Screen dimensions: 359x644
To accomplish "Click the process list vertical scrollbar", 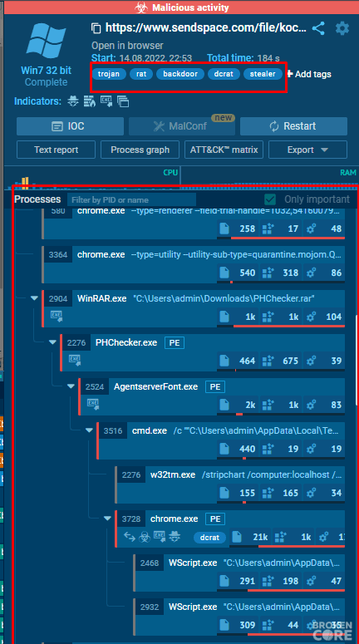I will coord(357,358).
